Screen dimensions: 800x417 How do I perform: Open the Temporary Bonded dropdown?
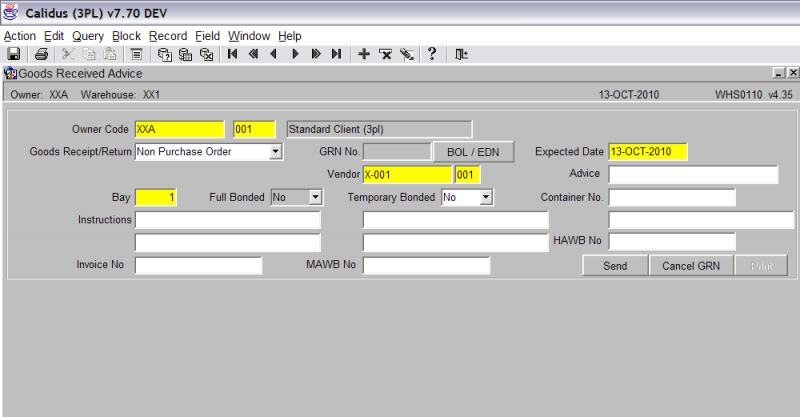[x=486, y=197]
